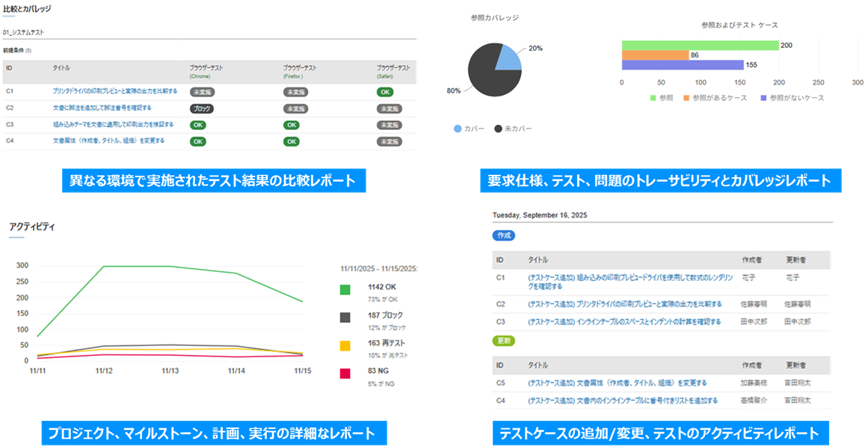Open the 文書に脚注を追加して脚注番号を確認する link

102,108
